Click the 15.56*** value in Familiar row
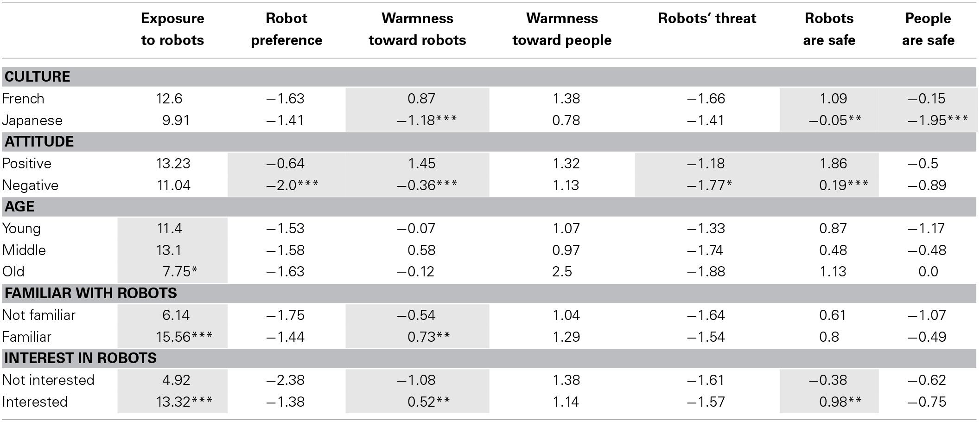 (184, 337)
